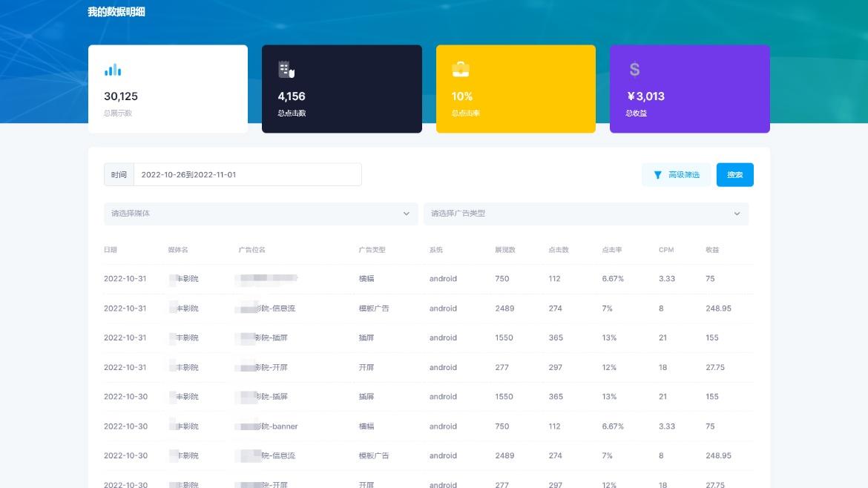Screen dimensions: 868x488
Task: Click the funnel filter icon beside 高级筛选
Action: click(657, 175)
